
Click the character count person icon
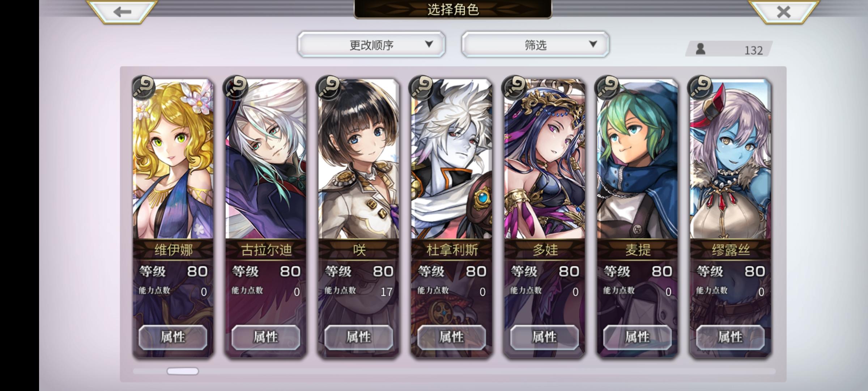click(x=701, y=49)
